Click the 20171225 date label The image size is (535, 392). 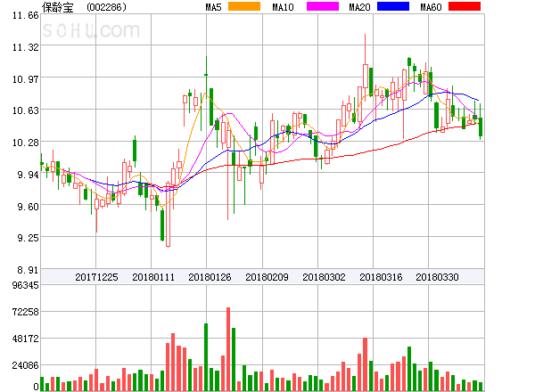point(96,277)
